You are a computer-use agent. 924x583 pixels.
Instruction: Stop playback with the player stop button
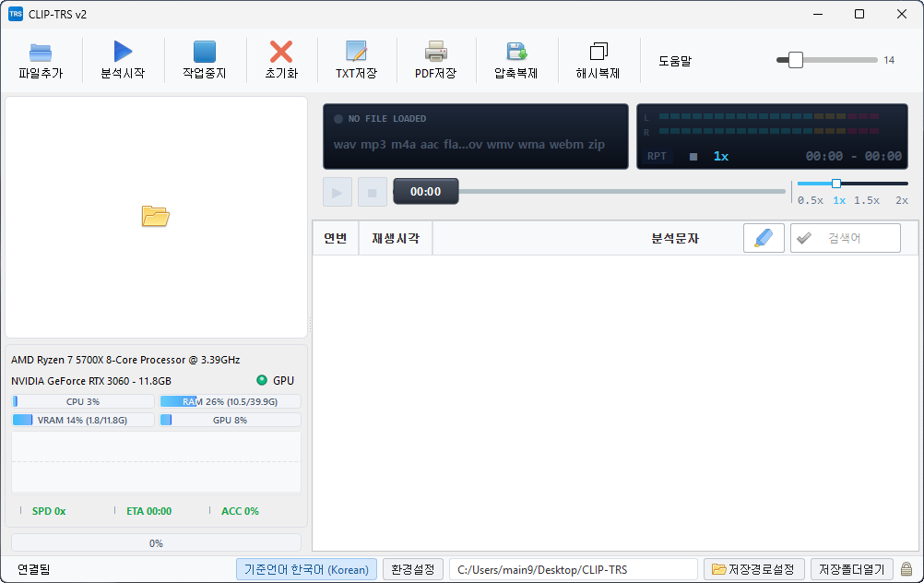point(373,192)
